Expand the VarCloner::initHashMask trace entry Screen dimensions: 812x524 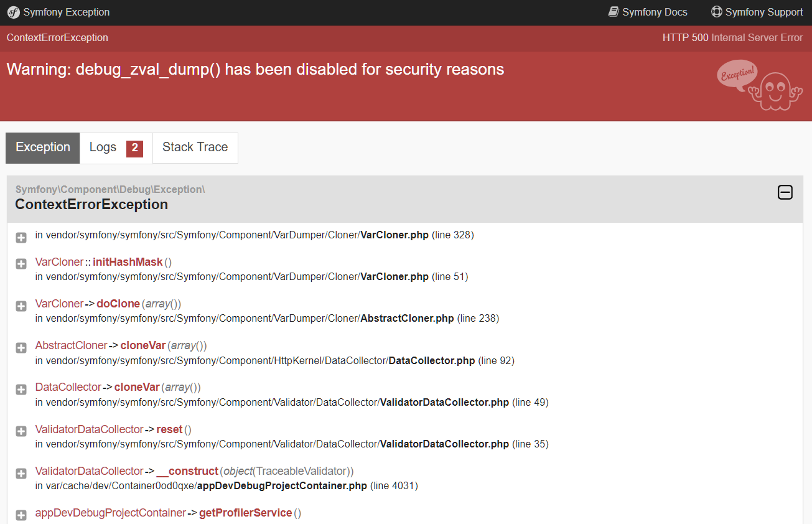pyautogui.click(x=21, y=264)
